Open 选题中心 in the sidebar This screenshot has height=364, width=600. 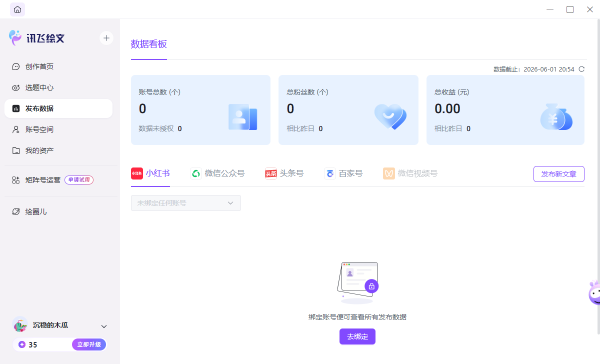tap(58, 87)
